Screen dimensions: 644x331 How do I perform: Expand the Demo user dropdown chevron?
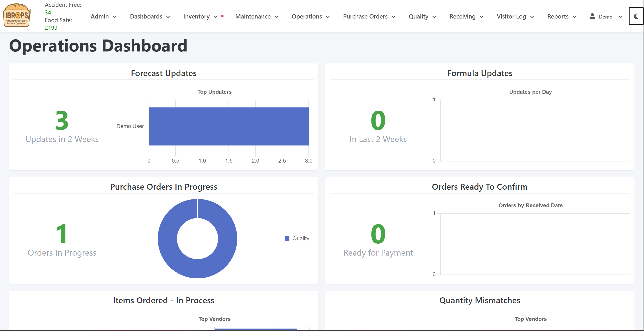click(620, 17)
